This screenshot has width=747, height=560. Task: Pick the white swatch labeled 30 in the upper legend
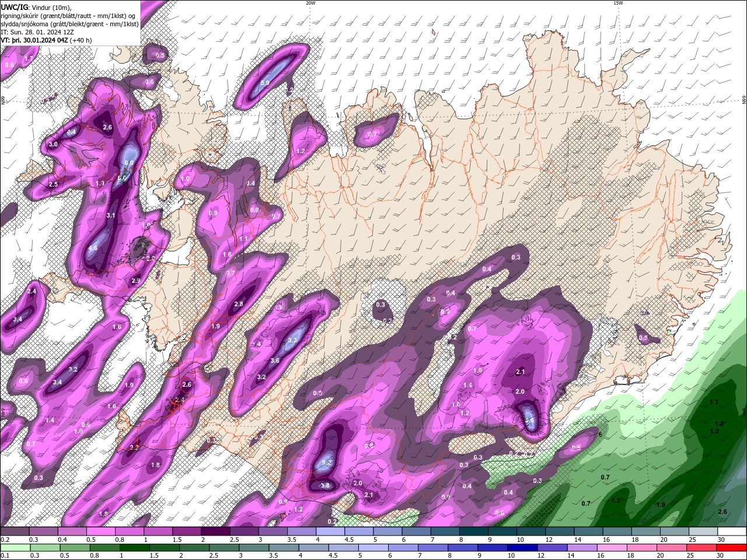732,531
